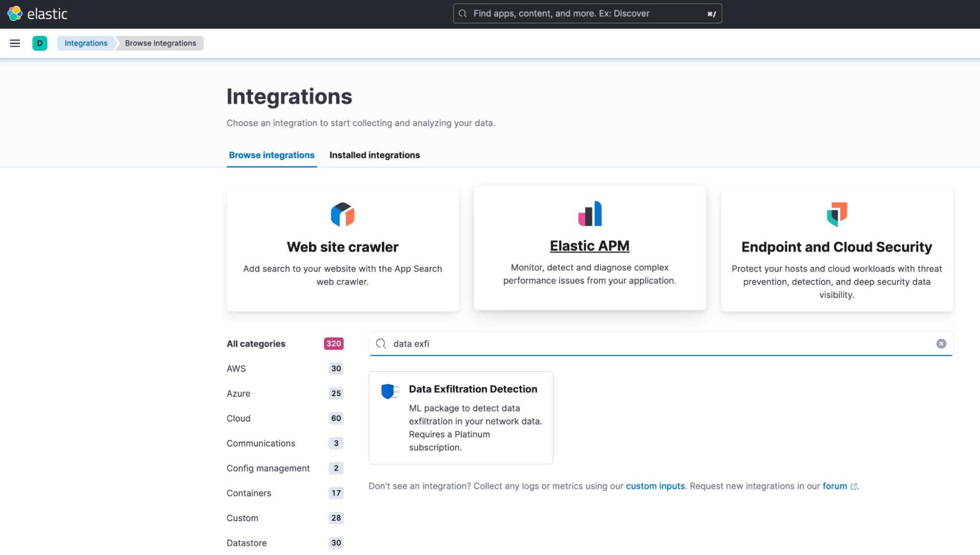Open the Web site crawler card
Screen dimensions: 980x555
(x=343, y=250)
